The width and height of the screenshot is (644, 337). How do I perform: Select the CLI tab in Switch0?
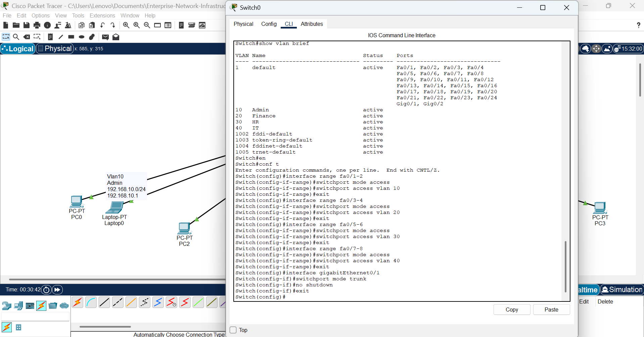pos(289,24)
